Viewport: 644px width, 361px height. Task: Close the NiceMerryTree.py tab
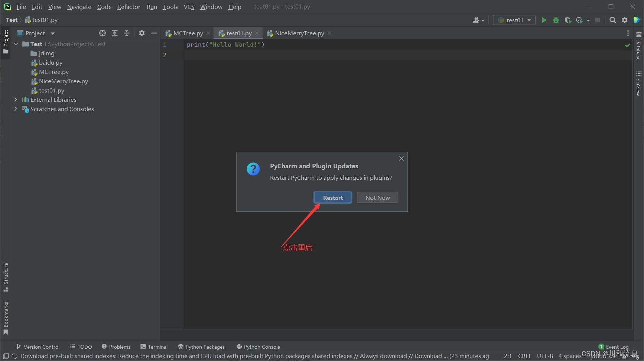click(329, 33)
